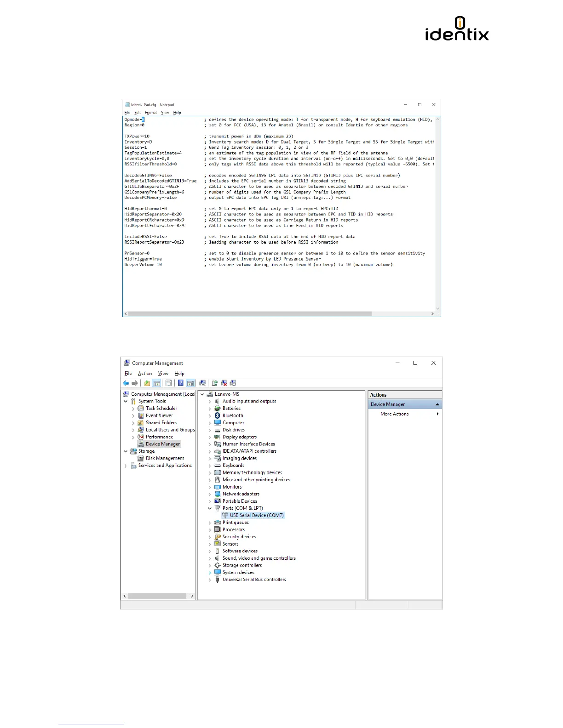Select the 'Memory technology devices' row
Image resolution: width=563 pixels, height=728 pixels.
point(252,472)
